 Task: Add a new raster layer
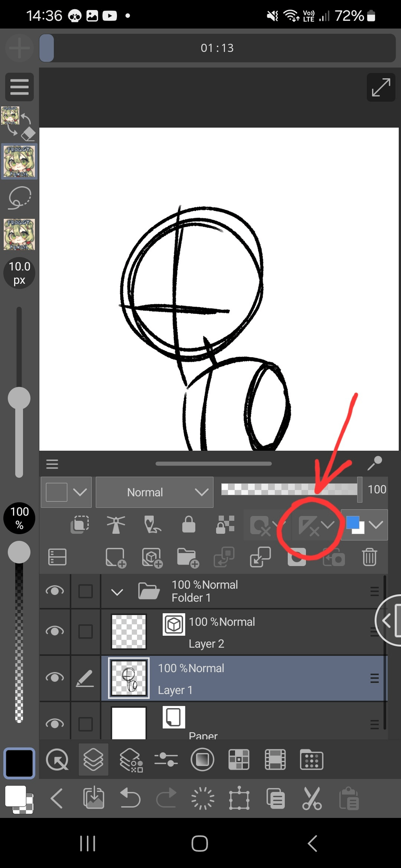pyautogui.click(x=116, y=558)
